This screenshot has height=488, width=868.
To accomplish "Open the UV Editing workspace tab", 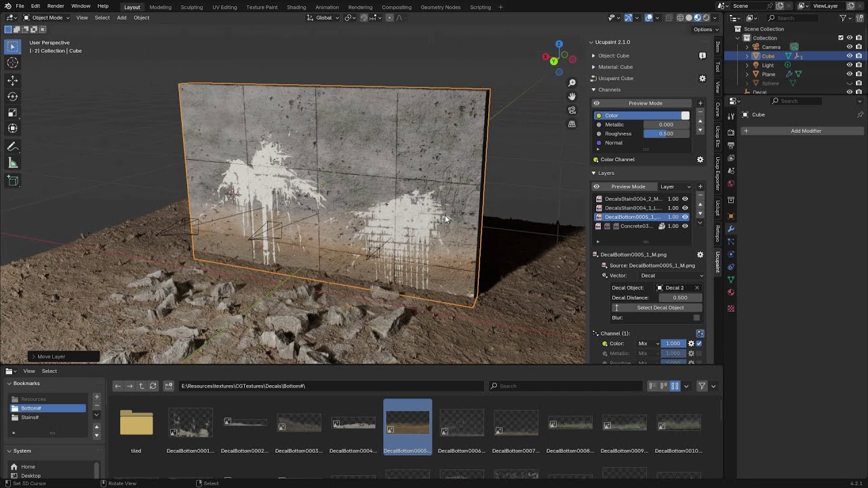I will tap(224, 7).
